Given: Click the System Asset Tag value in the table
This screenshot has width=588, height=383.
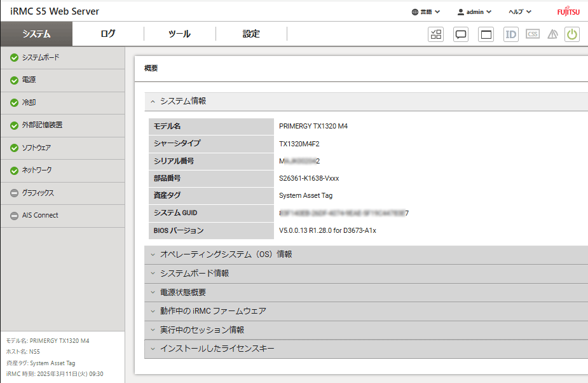Looking at the screenshot, I should coord(306,195).
